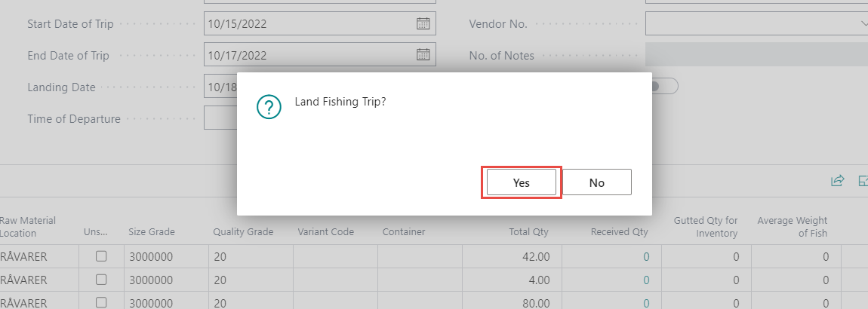
Task: Click the Average Weight of Fish header
Action: pyautogui.click(x=793, y=226)
